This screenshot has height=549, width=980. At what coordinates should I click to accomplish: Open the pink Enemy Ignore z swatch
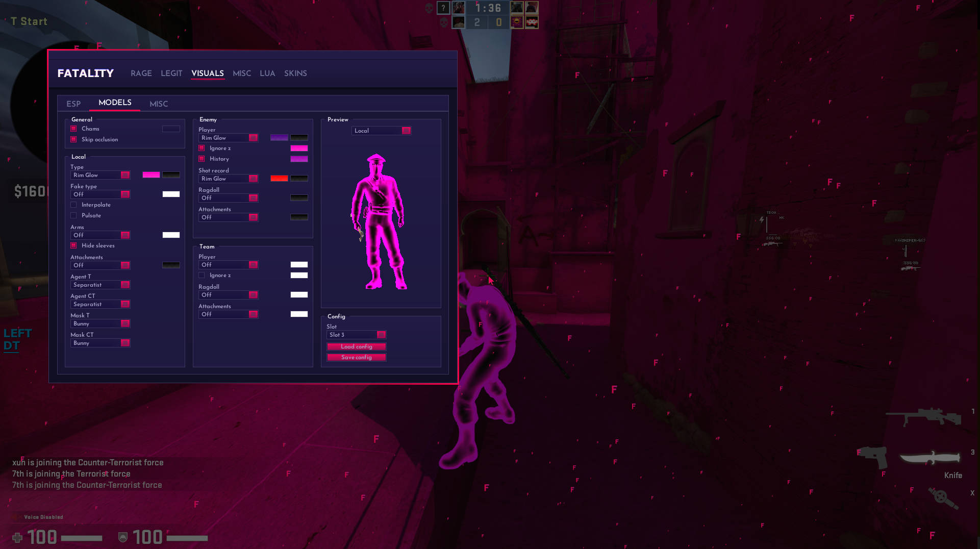(x=299, y=148)
